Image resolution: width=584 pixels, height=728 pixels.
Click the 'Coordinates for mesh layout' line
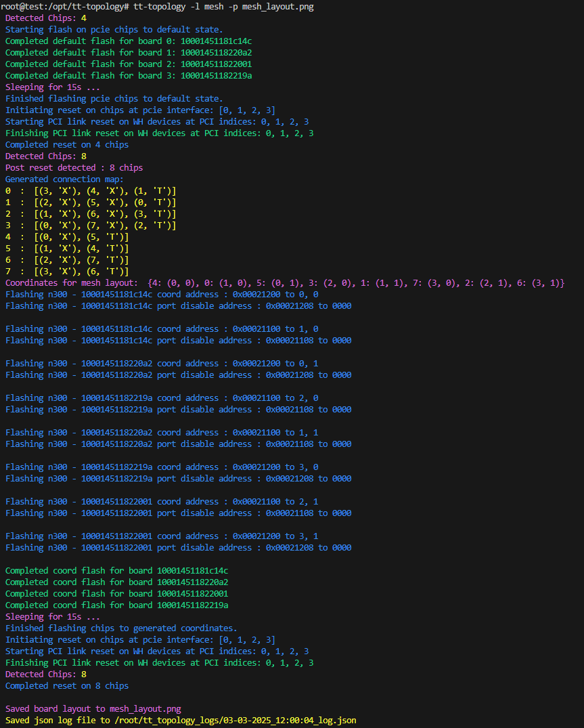[284, 283]
